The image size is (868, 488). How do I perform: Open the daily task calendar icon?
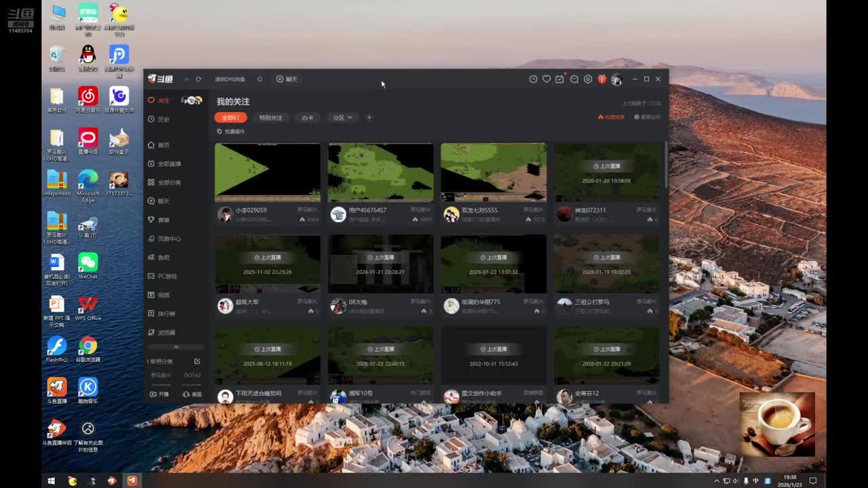point(559,79)
